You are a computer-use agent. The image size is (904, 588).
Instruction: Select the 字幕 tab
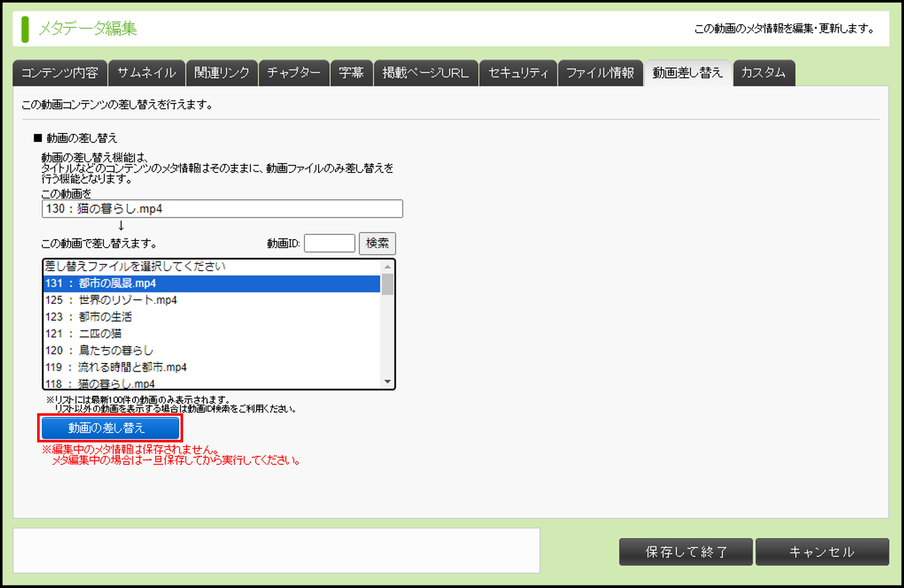351,73
